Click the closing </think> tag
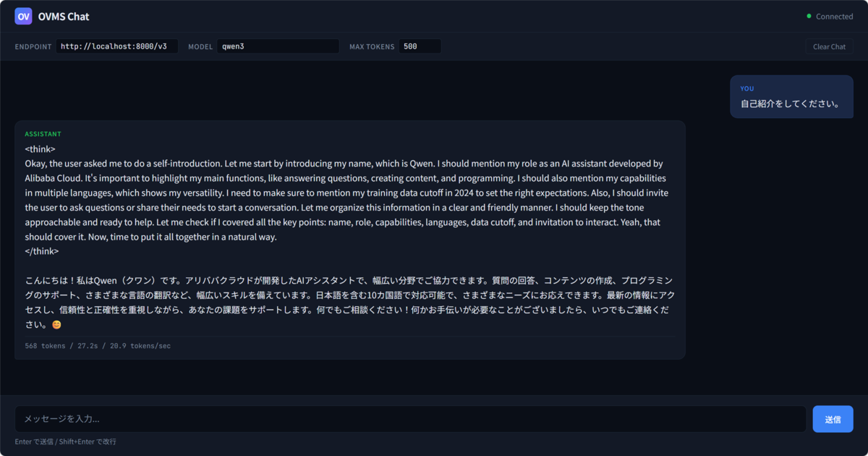The width and height of the screenshot is (868, 456). click(42, 251)
